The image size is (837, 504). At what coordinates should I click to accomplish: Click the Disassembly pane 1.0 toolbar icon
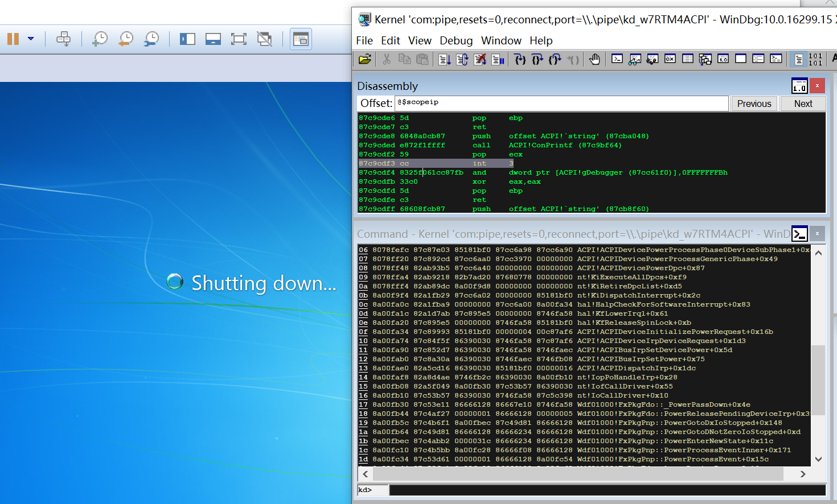pyautogui.click(x=799, y=86)
